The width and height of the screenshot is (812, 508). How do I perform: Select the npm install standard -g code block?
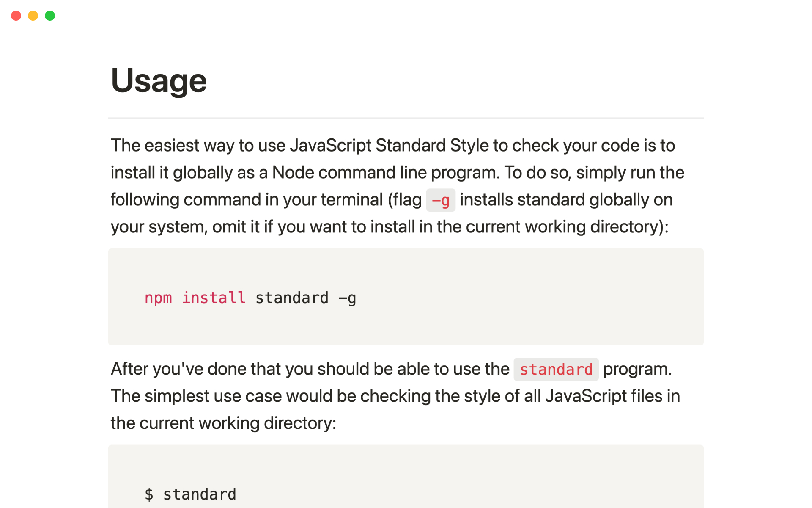point(406,297)
